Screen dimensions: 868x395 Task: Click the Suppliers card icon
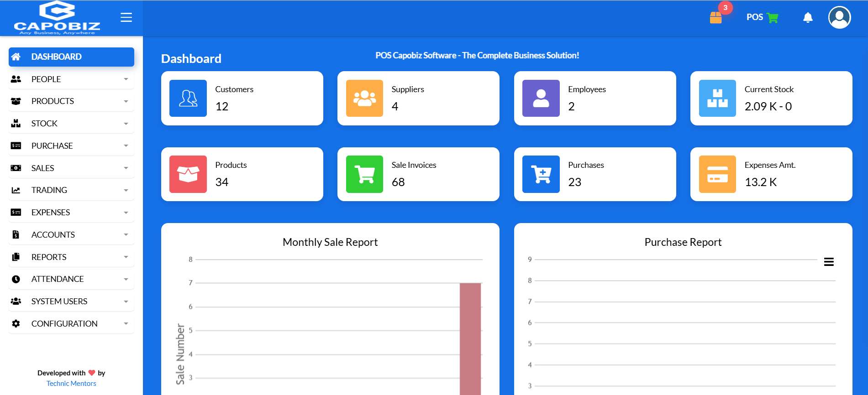click(364, 98)
